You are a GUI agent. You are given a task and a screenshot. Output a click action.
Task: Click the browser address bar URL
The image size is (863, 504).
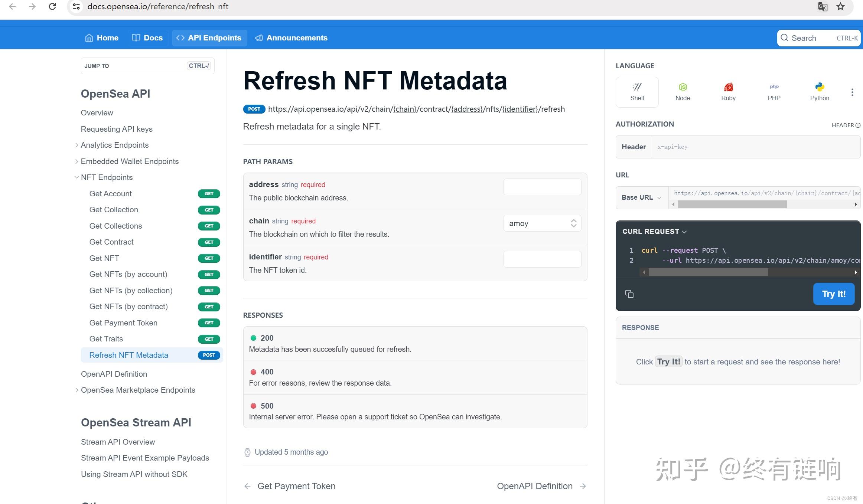[158, 6]
